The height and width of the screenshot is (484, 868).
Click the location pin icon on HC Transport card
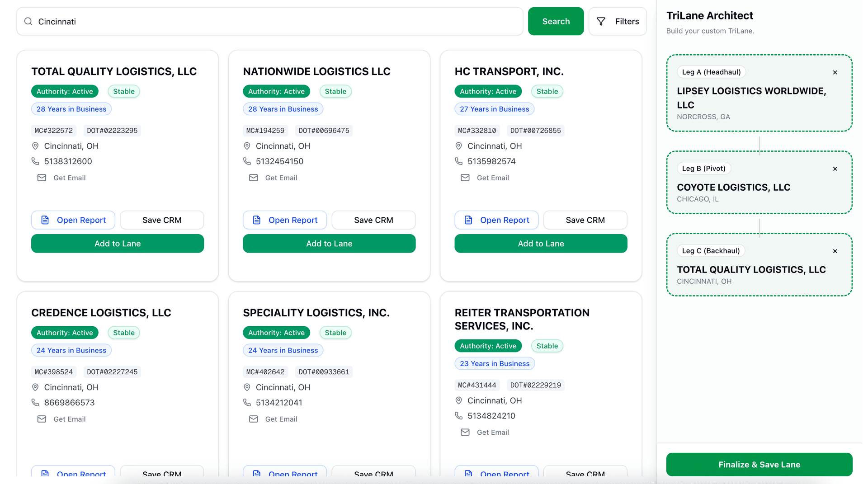point(458,146)
